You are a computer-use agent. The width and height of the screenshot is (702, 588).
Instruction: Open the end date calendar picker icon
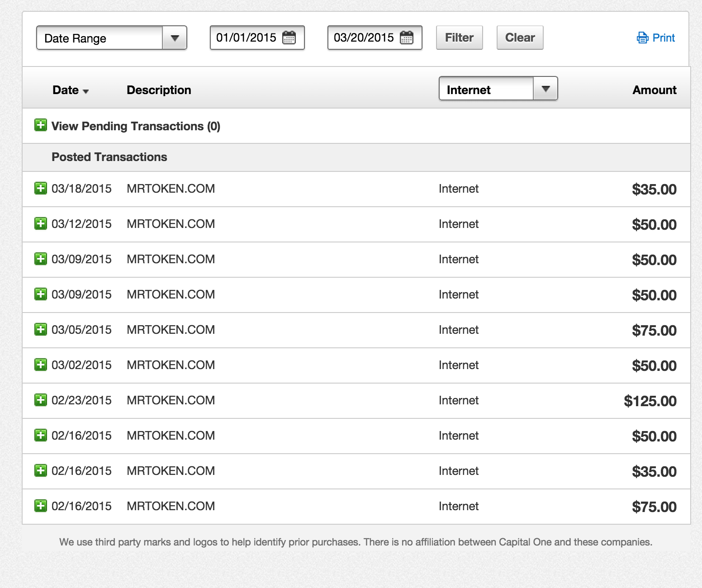pyautogui.click(x=407, y=38)
